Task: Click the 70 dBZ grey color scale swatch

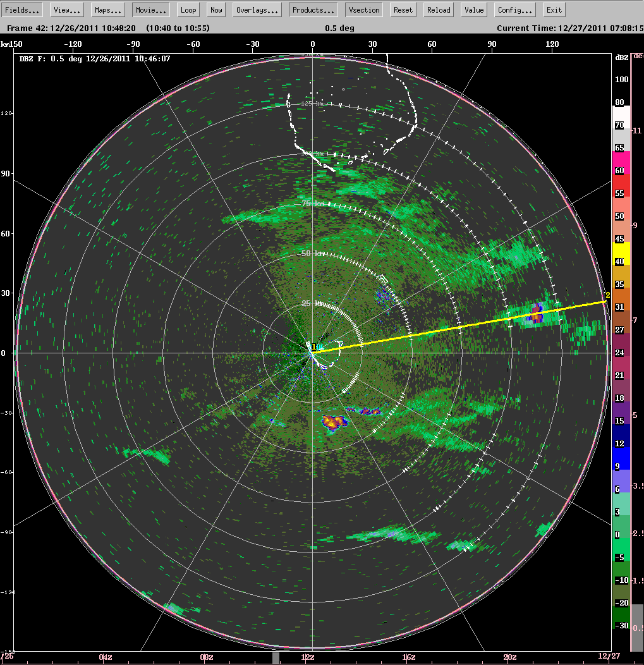Action: click(621, 140)
